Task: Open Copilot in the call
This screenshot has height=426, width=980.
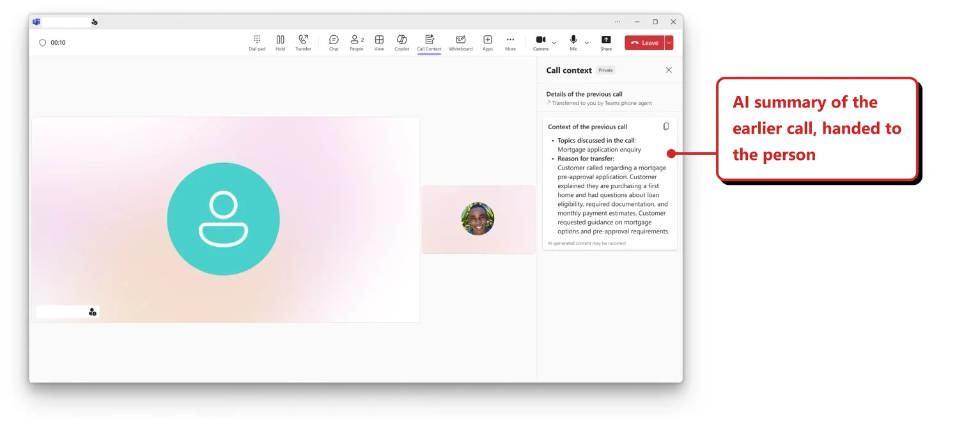Action: click(x=401, y=42)
